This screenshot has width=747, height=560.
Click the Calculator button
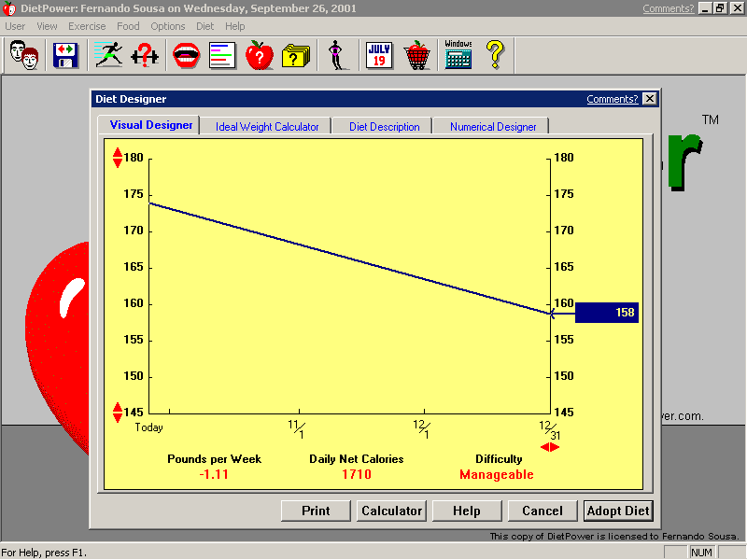click(x=392, y=511)
